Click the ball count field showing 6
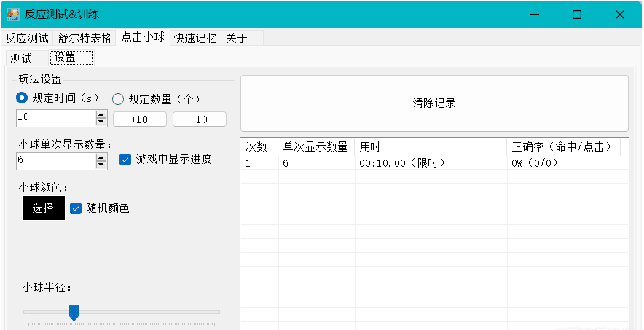Image resolution: width=644 pixels, height=330 pixels. pyautogui.click(x=56, y=161)
